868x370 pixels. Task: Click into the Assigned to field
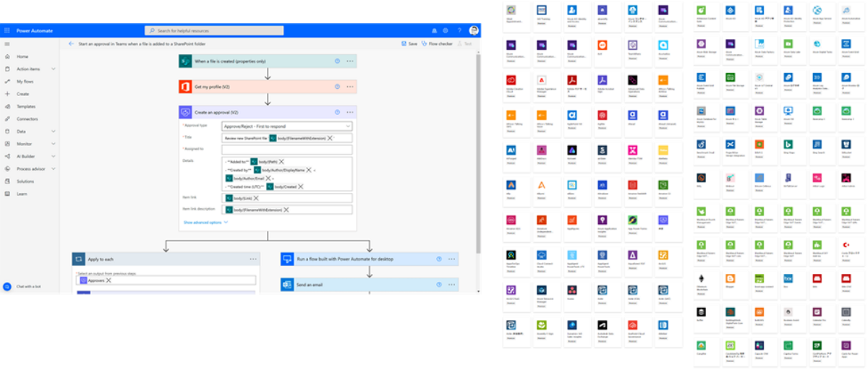(x=287, y=149)
